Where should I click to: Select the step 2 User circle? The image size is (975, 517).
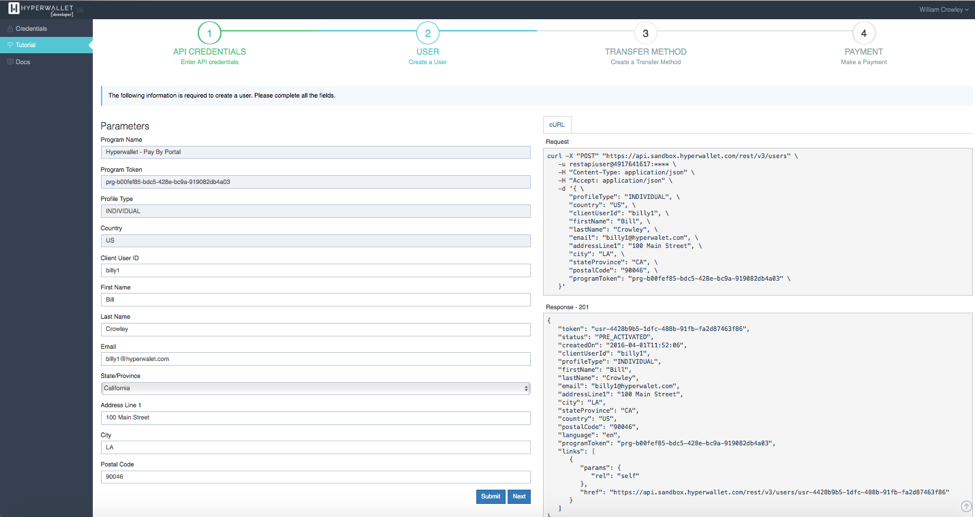[x=428, y=34]
